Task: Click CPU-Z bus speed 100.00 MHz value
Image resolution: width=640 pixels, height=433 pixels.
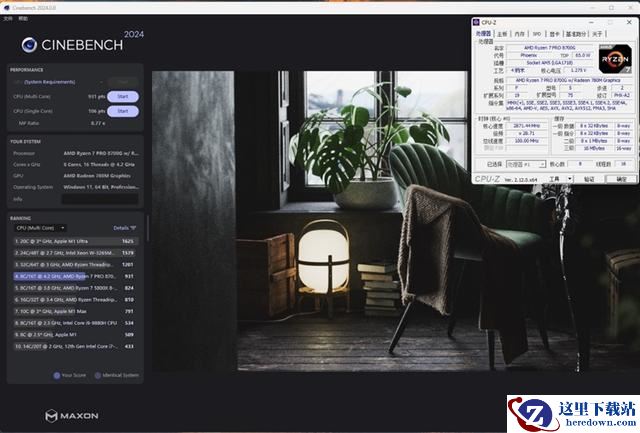Action: tap(527, 141)
